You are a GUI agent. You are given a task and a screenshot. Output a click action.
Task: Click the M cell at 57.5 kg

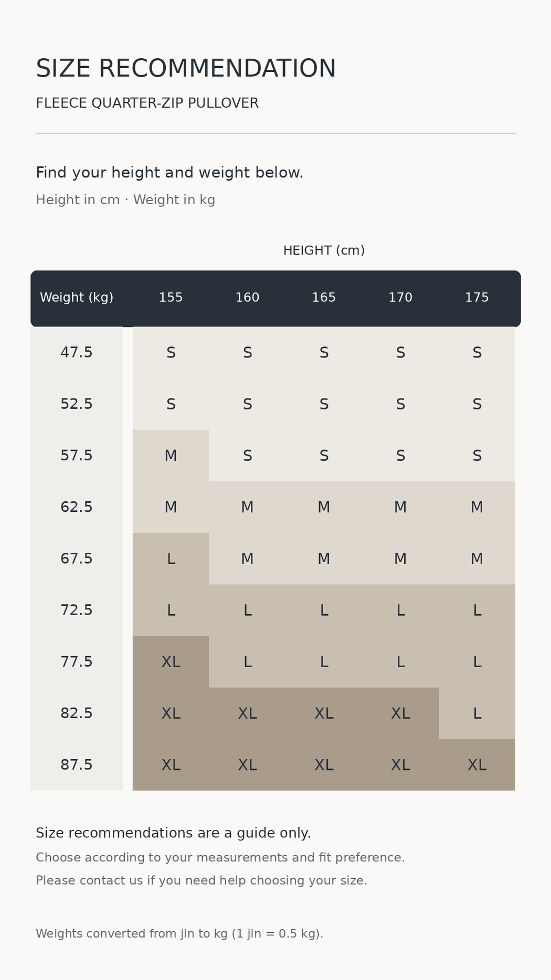[171, 456]
